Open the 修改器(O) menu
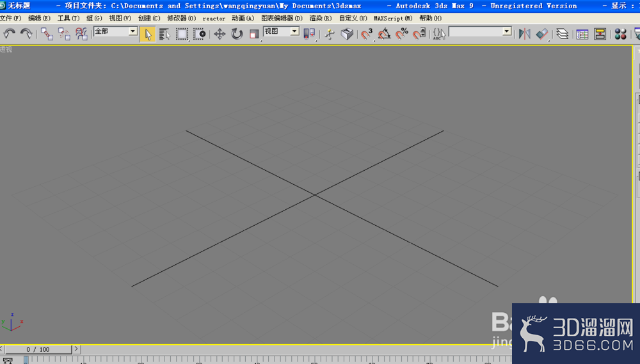The image size is (640, 364). (x=181, y=19)
